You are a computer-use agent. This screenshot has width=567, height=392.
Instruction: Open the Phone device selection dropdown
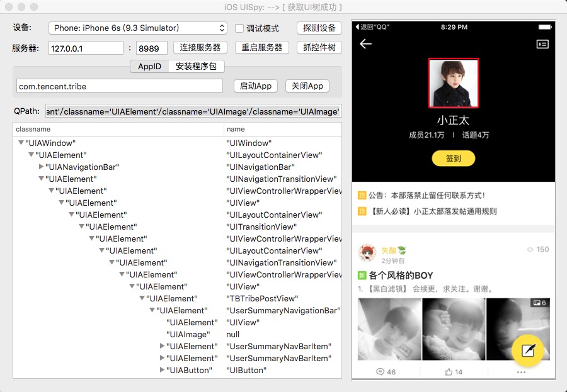click(x=138, y=28)
